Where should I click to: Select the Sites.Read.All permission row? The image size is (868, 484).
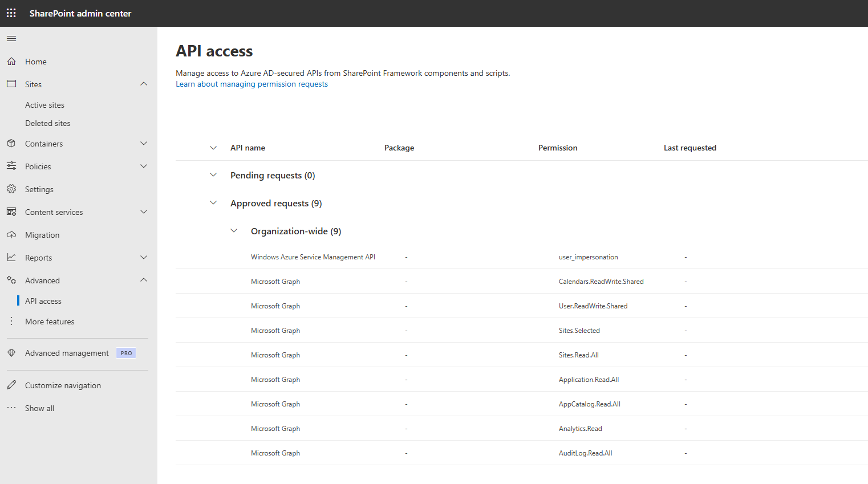coord(522,355)
